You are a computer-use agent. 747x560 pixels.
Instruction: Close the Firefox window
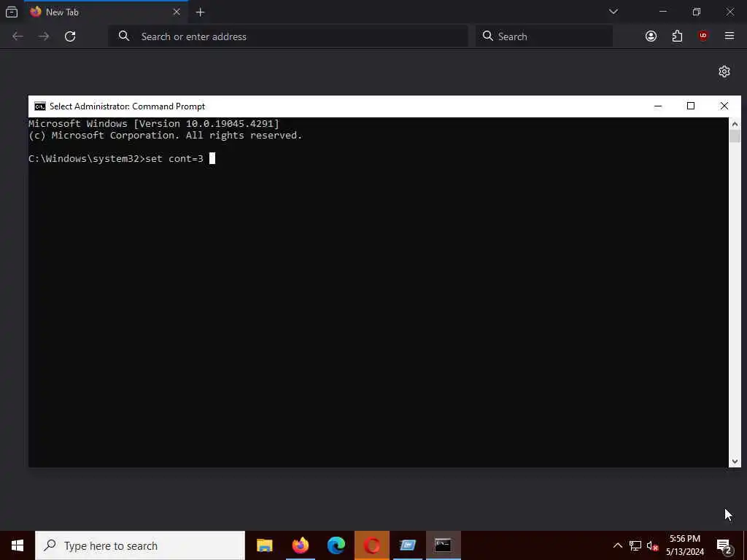(729, 12)
